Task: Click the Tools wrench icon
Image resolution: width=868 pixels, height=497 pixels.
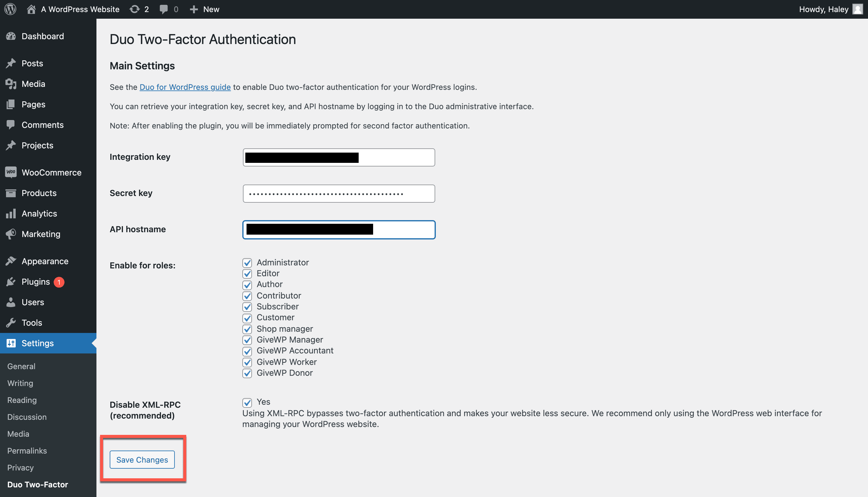Action: [x=11, y=323]
